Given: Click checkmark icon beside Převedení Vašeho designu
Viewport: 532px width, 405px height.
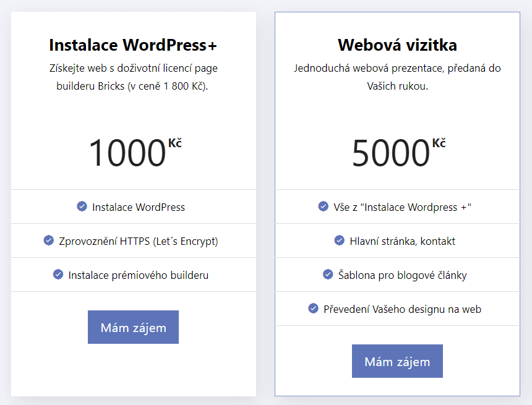Looking at the screenshot, I should 313,309.
